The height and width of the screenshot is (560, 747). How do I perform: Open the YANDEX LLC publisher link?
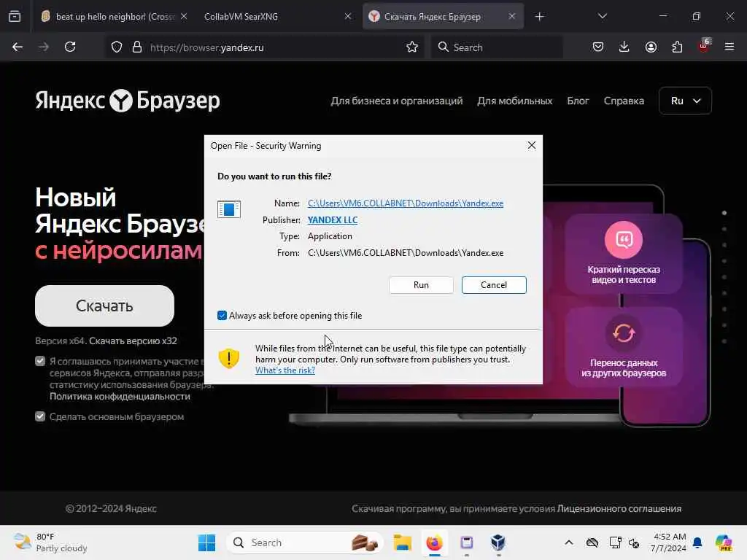[333, 220]
